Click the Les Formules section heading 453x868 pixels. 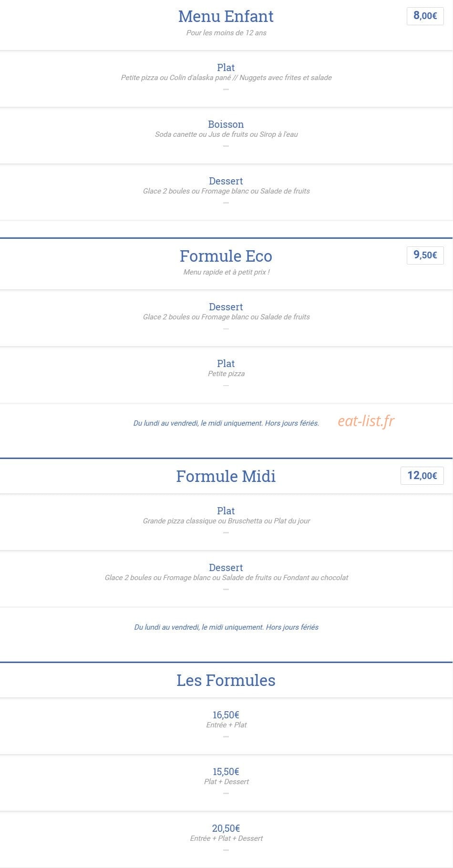coord(226,680)
